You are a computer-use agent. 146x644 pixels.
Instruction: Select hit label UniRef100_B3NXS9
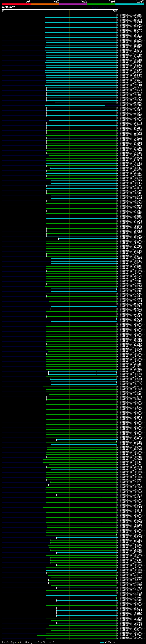tap(131, 130)
